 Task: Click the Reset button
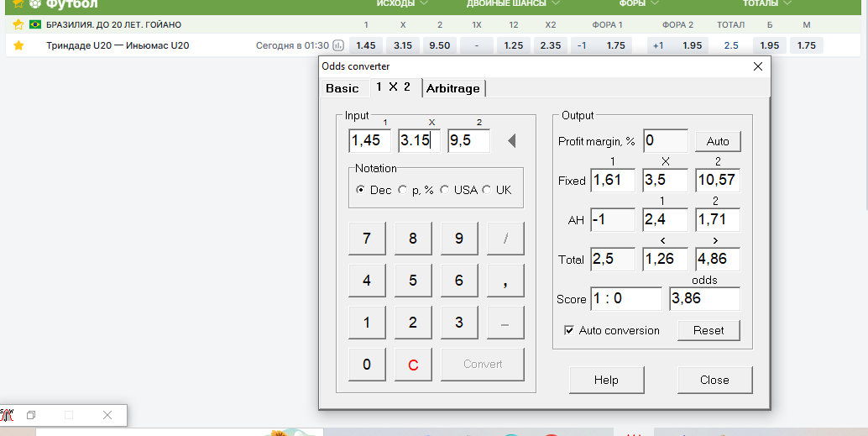(x=708, y=330)
